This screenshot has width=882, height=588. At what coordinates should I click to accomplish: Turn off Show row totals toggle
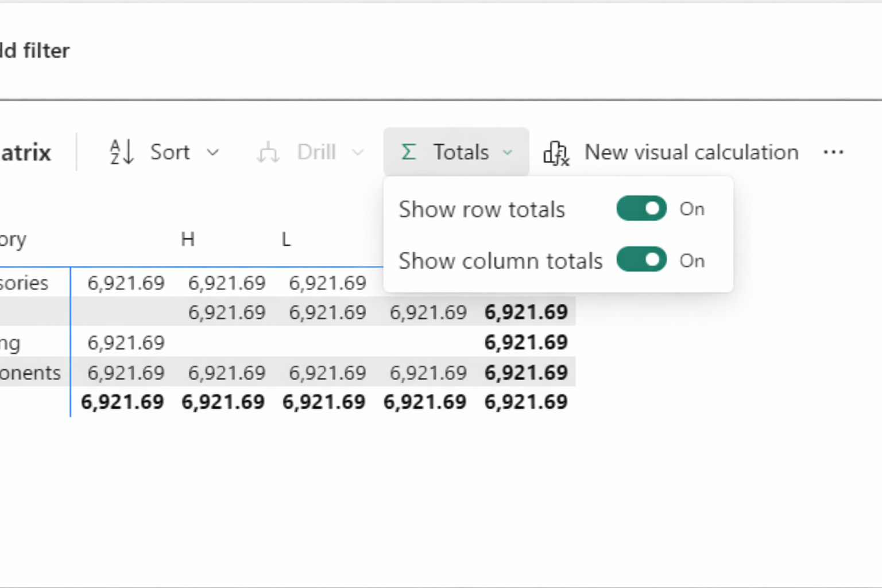[641, 209]
